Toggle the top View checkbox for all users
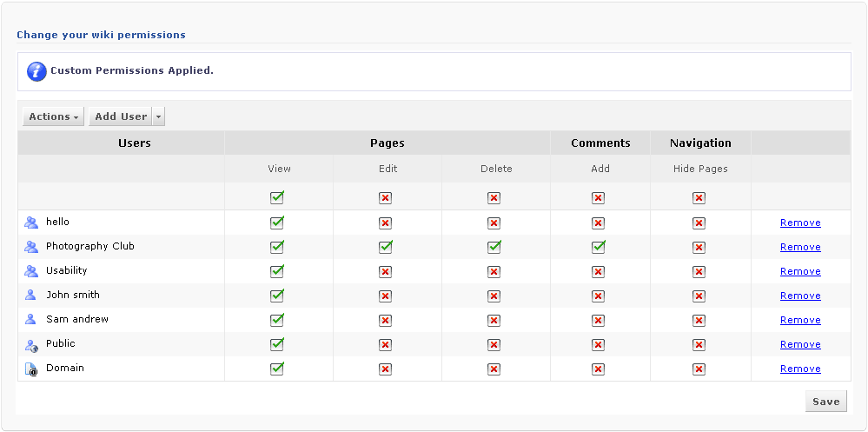Screen dimensions: 868x432 pyautogui.click(x=277, y=197)
